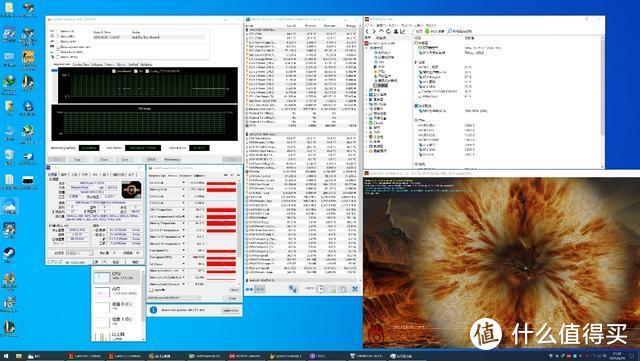
Task: Toggle Stress GPU(s) checkbox
Action: point(58,57)
